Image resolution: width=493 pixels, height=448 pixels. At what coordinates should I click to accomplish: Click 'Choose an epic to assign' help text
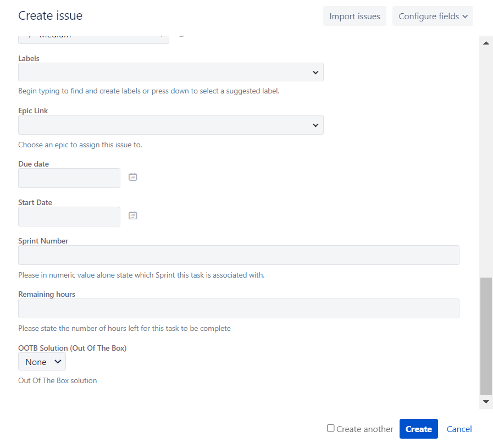click(x=80, y=145)
